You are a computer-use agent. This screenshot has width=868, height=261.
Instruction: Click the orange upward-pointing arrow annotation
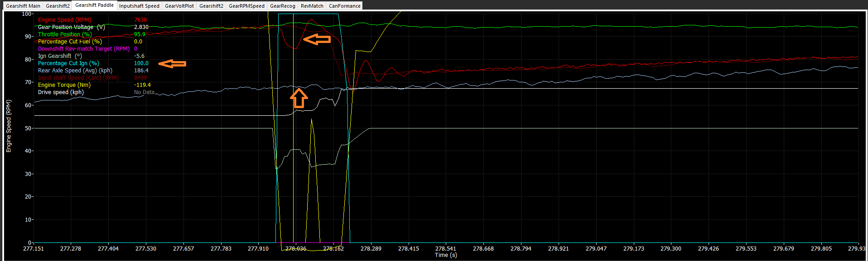299,98
